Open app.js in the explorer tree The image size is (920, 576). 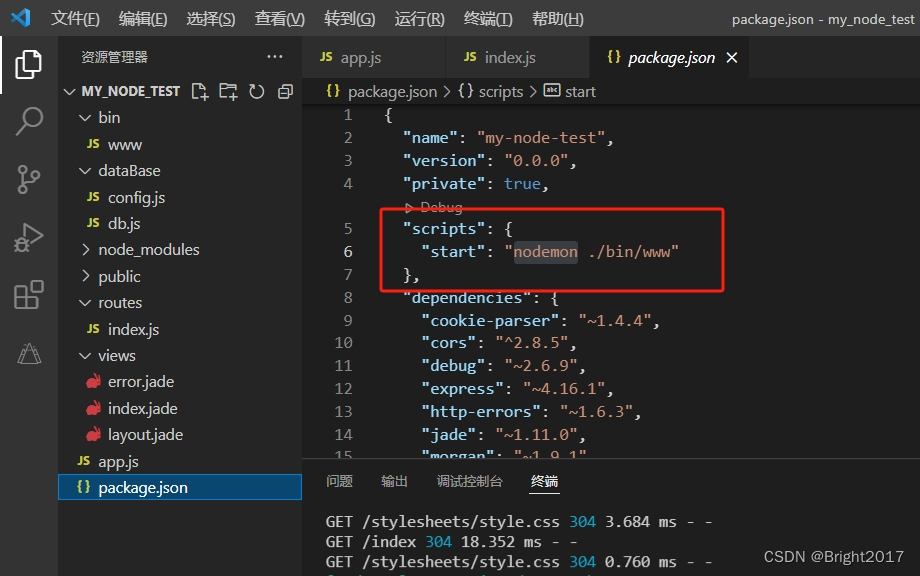point(180,462)
